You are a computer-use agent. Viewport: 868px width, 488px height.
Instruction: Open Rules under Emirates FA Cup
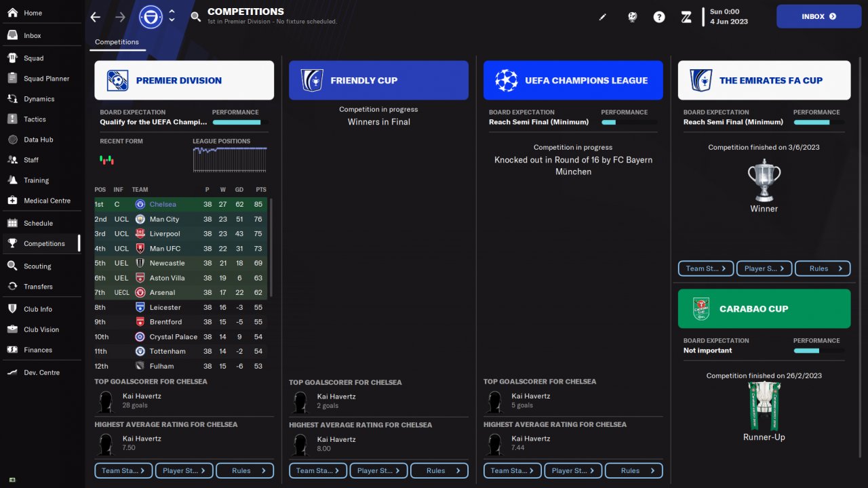pyautogui.click(x=823, y=268)
